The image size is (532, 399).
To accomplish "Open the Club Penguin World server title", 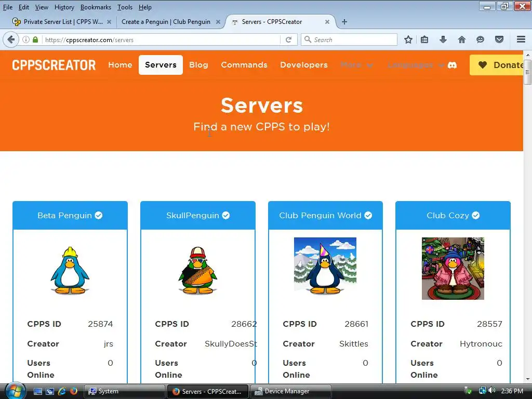I will [x=320, y=216].
